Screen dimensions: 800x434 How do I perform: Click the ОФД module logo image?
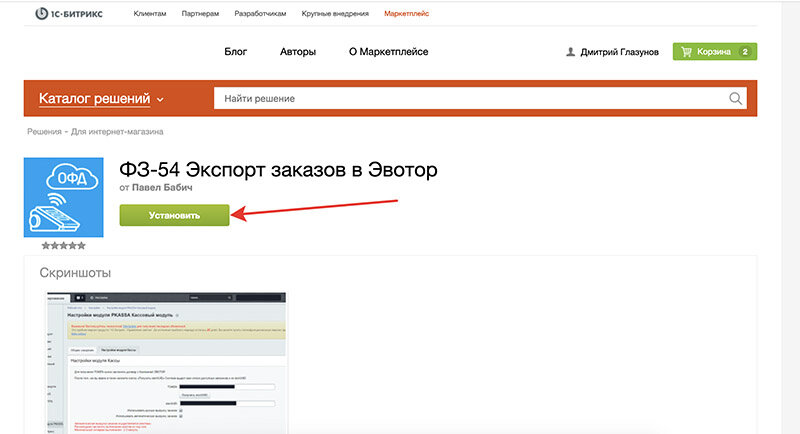(63, 197)
